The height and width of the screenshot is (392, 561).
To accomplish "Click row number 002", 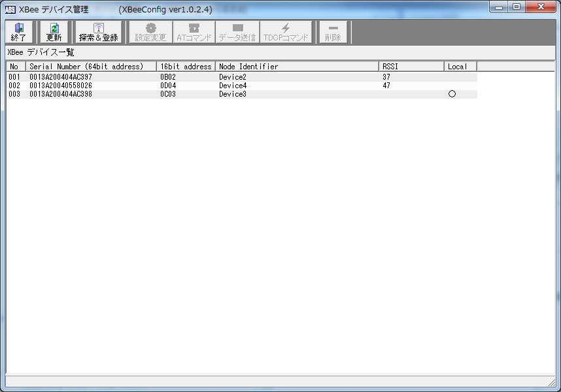I will point(14,86).
